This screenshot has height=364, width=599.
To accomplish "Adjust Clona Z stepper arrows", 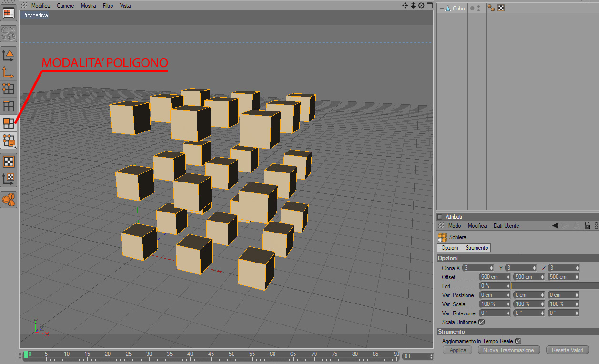I will pos(577,268).
